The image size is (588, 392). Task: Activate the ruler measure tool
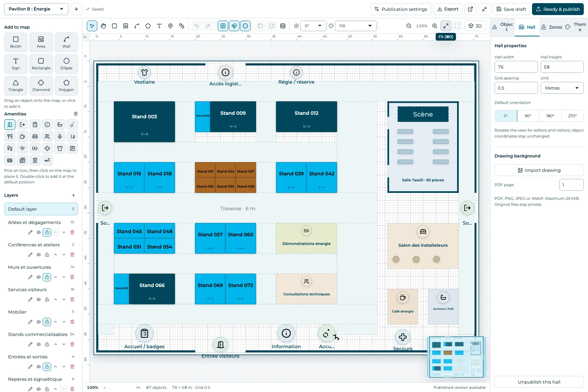[x=182, y=26]
